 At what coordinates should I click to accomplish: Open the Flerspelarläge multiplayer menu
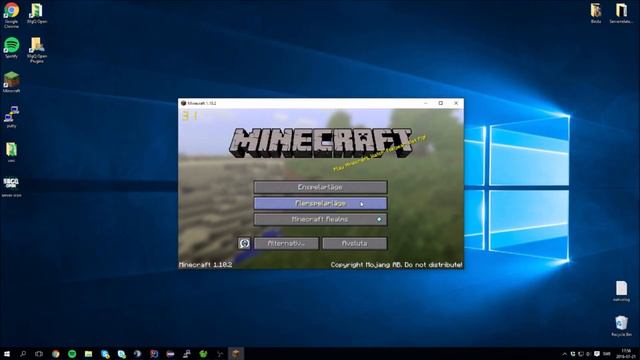pos(320,203)
